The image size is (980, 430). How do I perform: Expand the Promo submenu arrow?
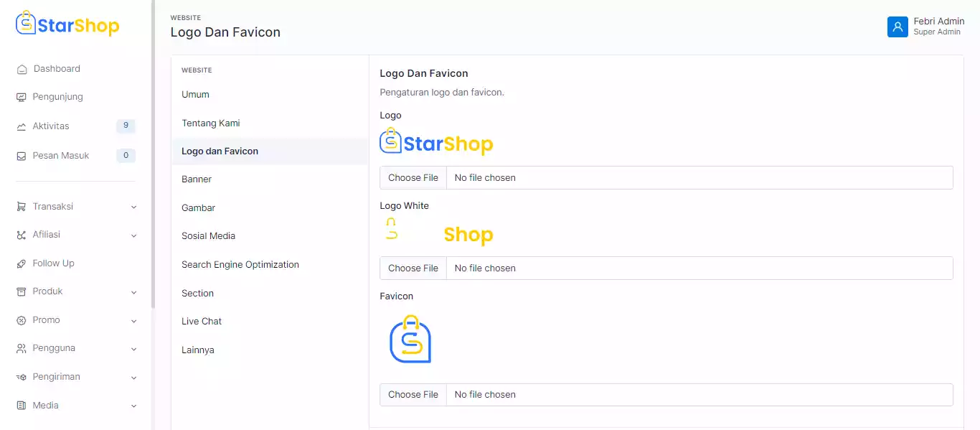tap(133, 321)
